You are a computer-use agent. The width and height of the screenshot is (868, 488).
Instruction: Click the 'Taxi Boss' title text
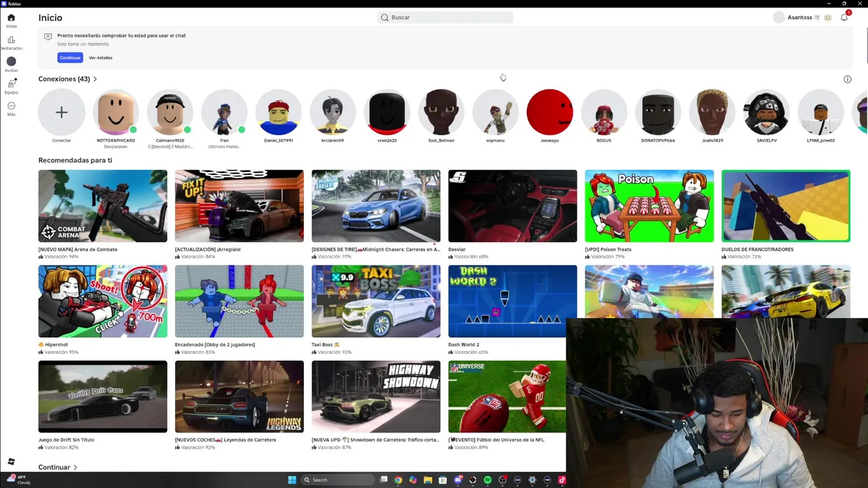pyautogui.click(x=325, y=345)
